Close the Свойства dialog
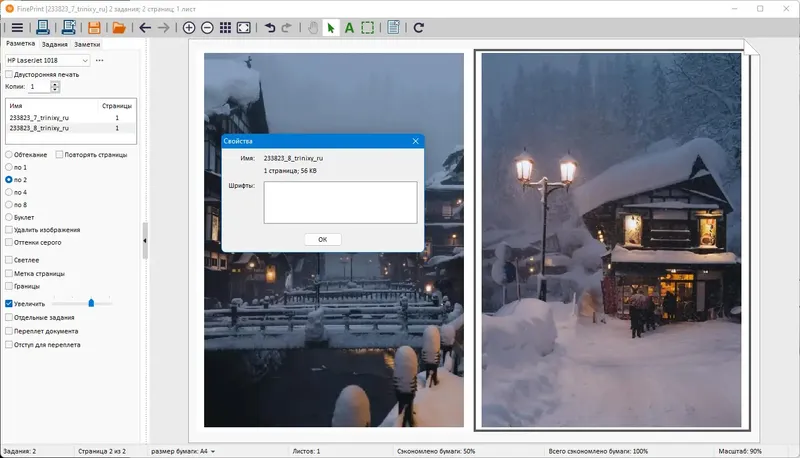The width and height of the screenshot is (800, 458). pos(415,141)
